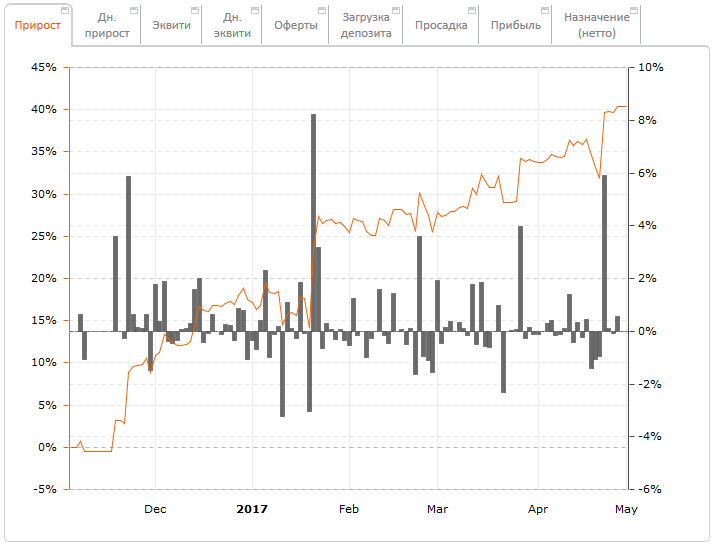
Task: Switch to the Дн. прирост tab
Action: [x=106, y=26]
